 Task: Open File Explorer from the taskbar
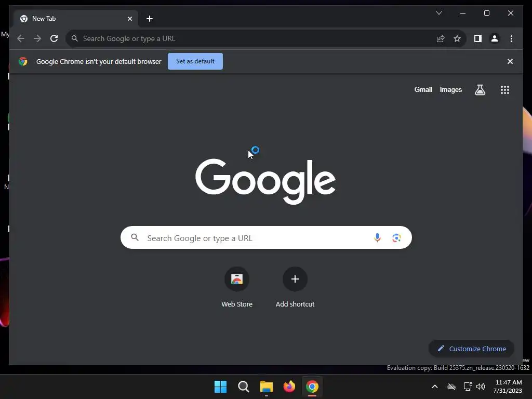[x=267, y=387]
